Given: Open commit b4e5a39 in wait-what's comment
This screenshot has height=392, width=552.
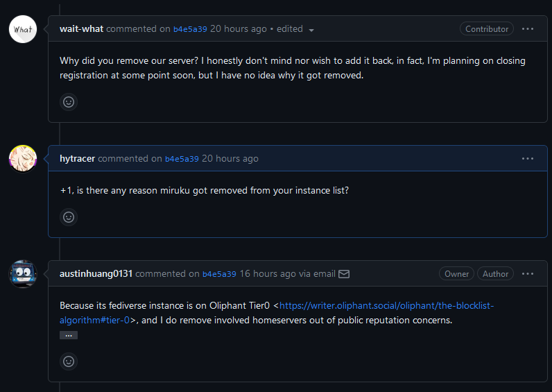Looking at the screenshot, I should coord(191,29).
